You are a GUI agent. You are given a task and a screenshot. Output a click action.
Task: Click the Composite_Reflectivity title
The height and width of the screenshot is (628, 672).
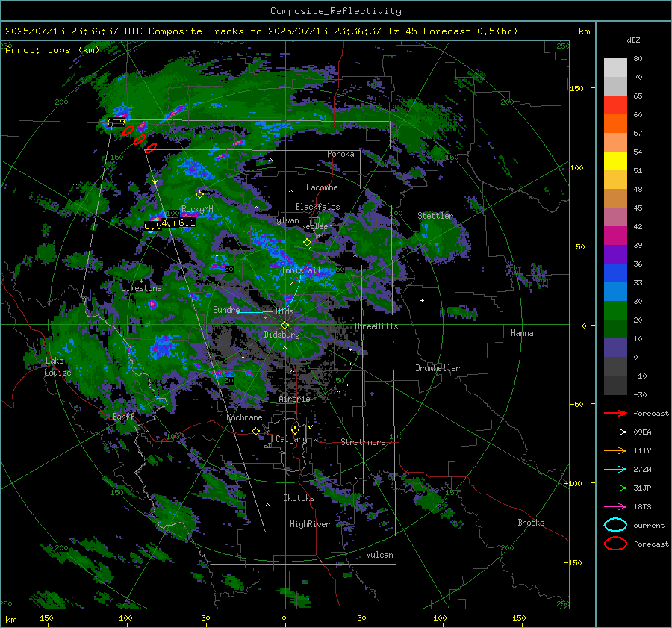[336, 11]
